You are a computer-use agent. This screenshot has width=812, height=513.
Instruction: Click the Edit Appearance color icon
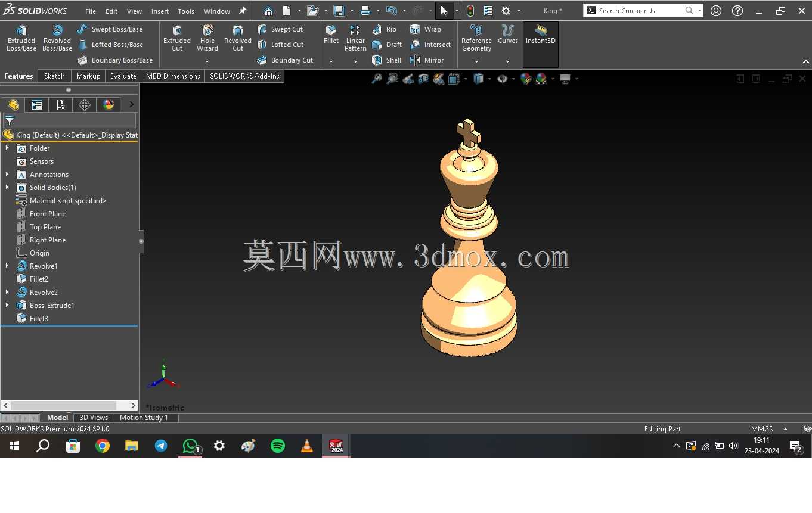[x=526, y=79]
